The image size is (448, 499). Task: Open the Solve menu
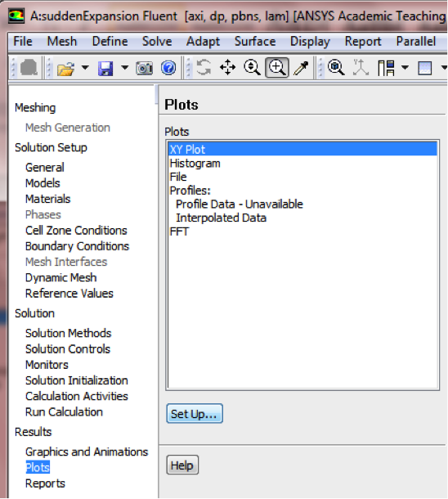[157, 42]
